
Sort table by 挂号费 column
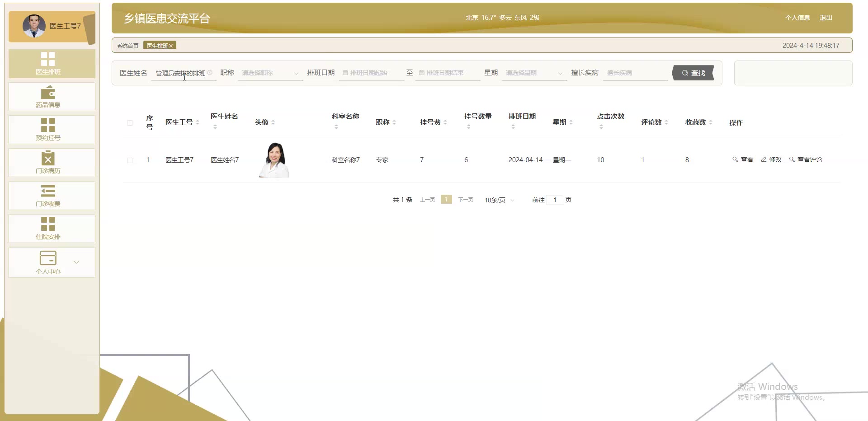[x=445, y=122]
